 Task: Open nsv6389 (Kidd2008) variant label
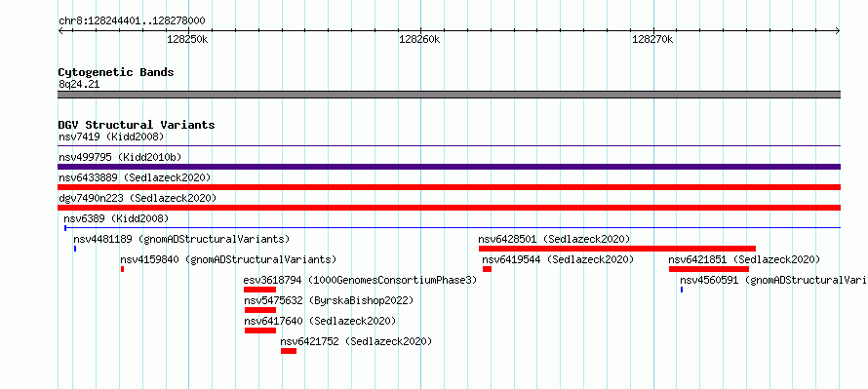(116, 218)
